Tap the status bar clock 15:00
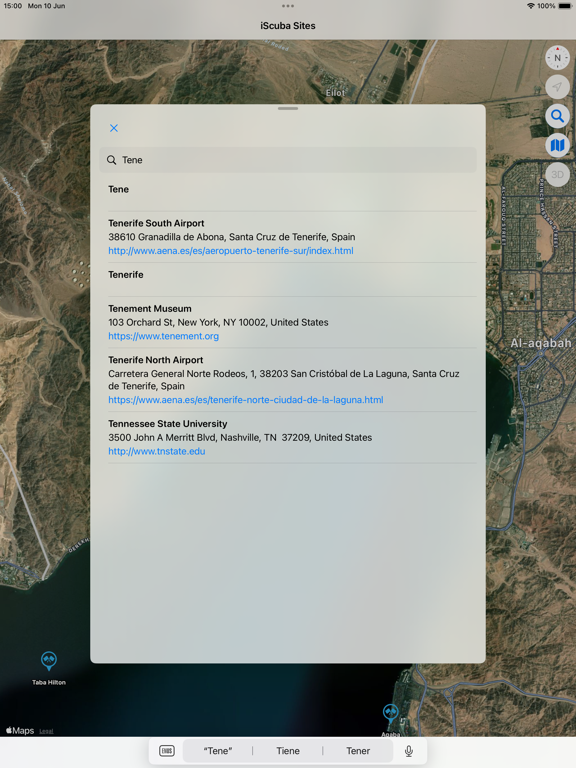This screenshot has height=768, width=576. (13, 6)
